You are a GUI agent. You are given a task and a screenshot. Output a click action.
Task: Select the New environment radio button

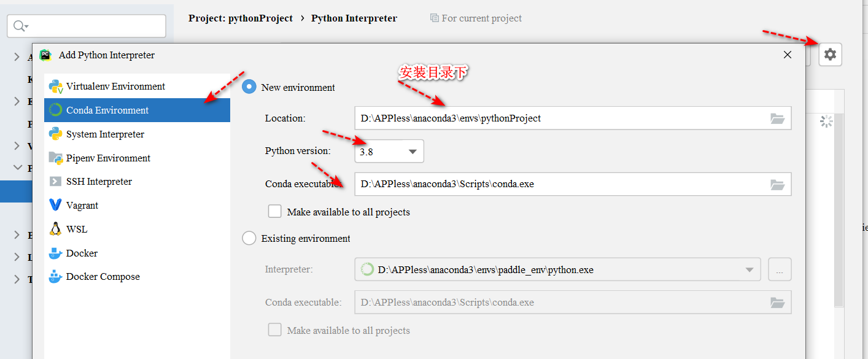pyautogui.click(x=249, y=87)
